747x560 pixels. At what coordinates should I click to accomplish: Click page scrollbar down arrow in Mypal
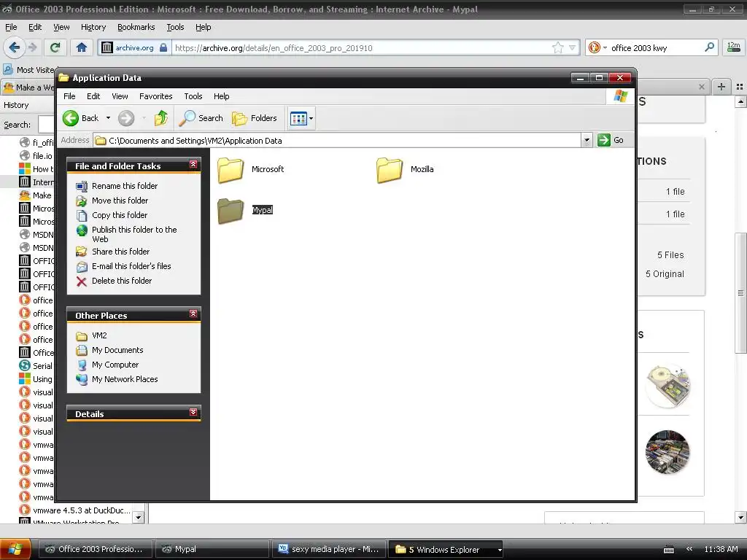[x=740, y=517]
